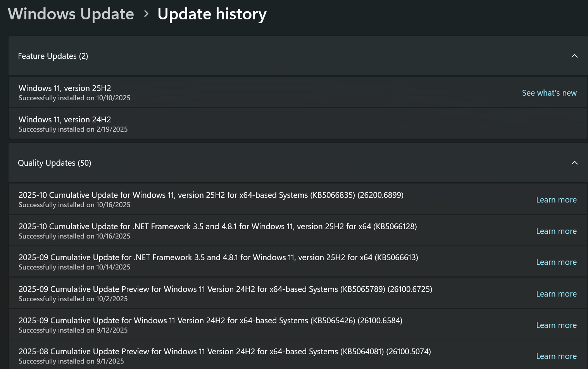
Task: Select the KB5064081 cumulative preview title
Action: point(224,352)
